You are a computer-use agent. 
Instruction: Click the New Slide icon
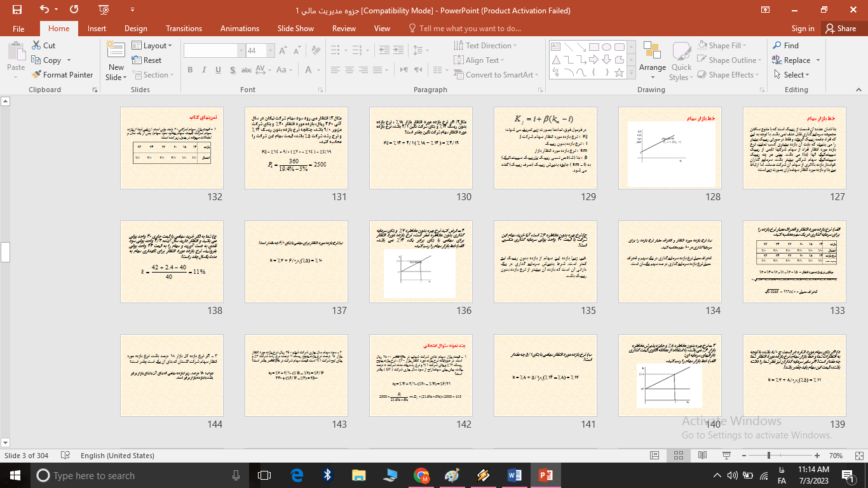click(x=116, y=53)
